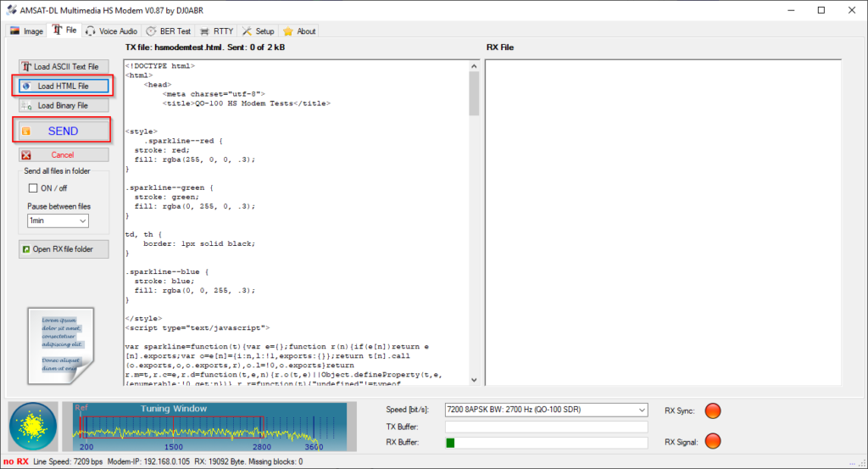Click the RX Sync indicator light
Screen dimensions: 868x469
coord(712,410)
